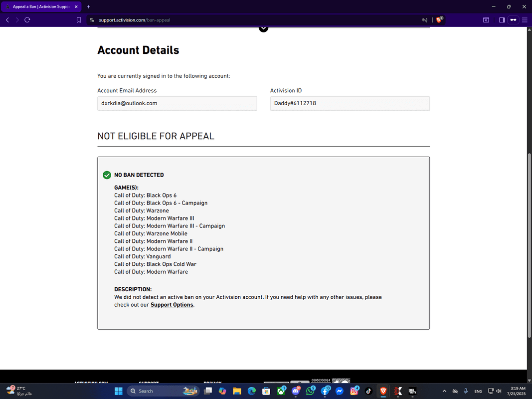The image size is (532, 399).
Task: Launch Copilot from the taskbar
Action: [x=222, y=391]
